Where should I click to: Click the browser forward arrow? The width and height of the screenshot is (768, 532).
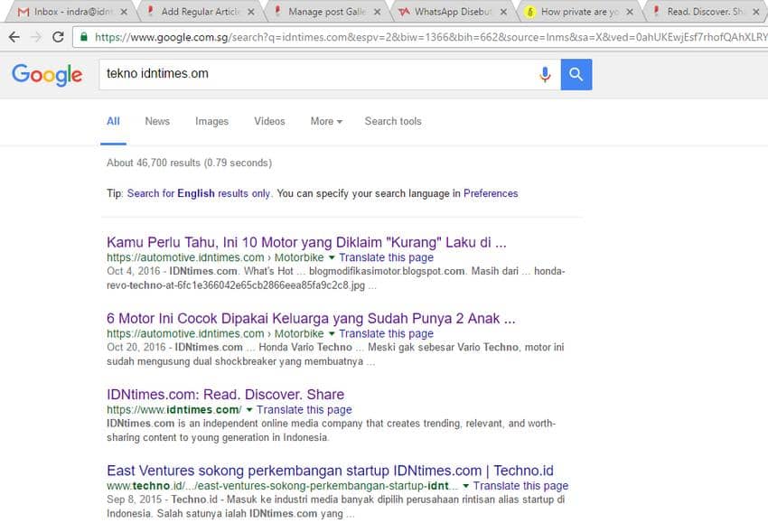pyautogui.click(x=35, y=37)
